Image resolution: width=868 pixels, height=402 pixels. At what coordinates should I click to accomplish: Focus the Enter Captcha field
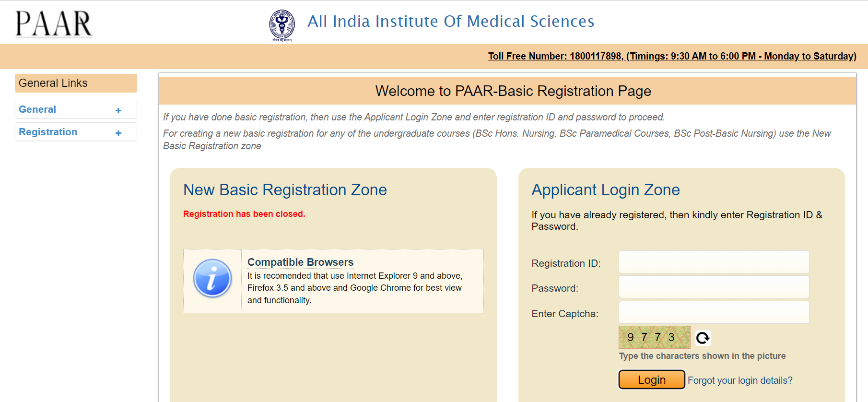(x=714, y=312)
